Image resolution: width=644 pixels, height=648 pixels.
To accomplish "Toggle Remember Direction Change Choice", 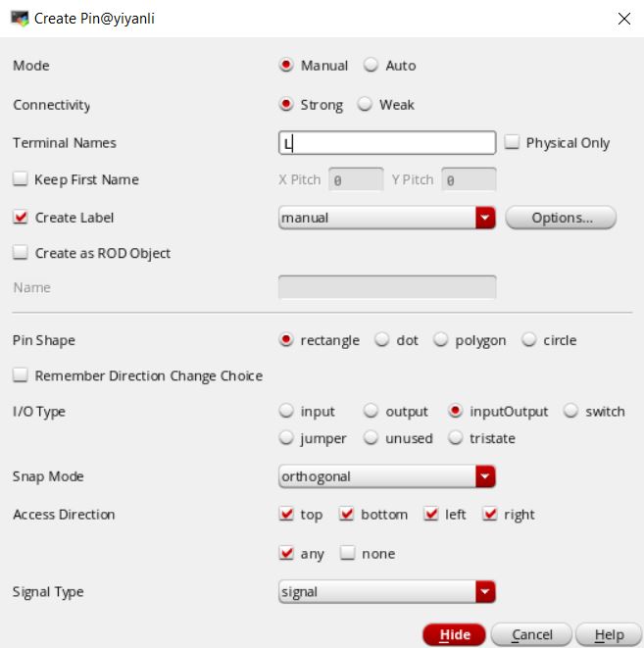I will click(21, 375).
